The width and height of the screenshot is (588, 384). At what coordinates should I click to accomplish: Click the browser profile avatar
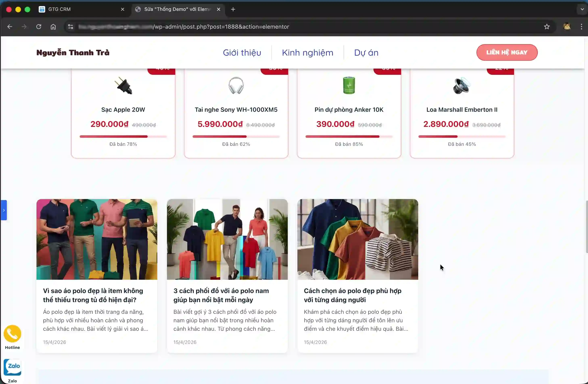click(567, 26)
